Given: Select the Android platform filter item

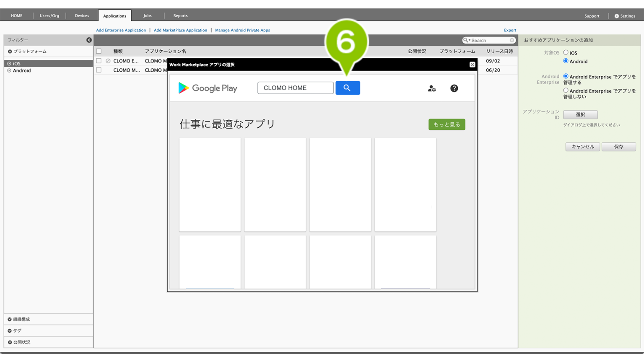Looking at the screenshot, I should pos(22,71).
